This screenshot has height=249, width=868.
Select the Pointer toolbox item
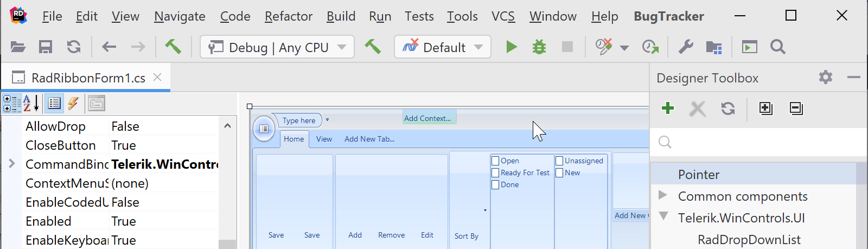pyautogui.click(x=753, y=174)
